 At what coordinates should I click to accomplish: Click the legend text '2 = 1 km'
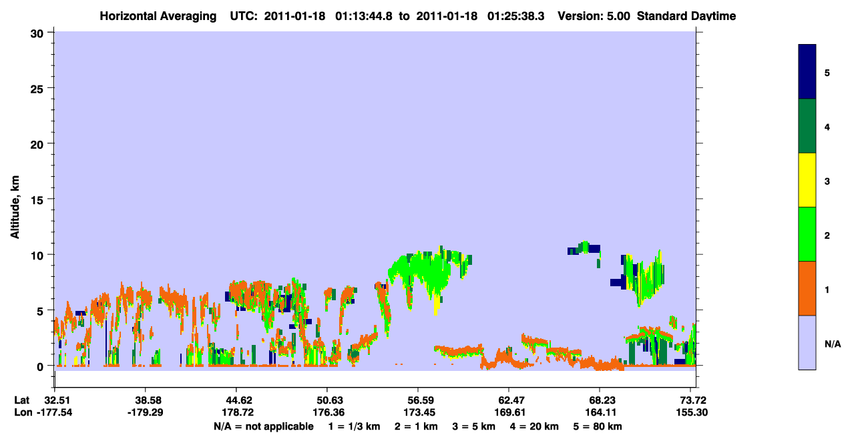[x=415, y=426]
